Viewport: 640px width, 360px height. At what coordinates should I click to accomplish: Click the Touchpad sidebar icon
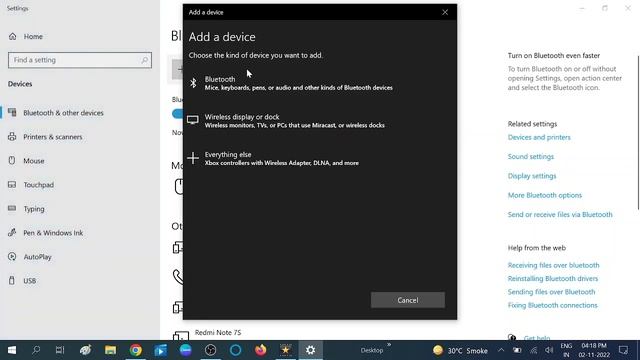[12, 184]
